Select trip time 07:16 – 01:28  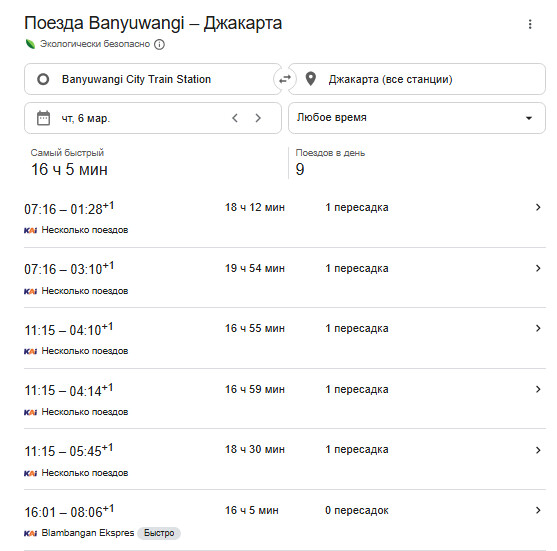pos(69,209)
